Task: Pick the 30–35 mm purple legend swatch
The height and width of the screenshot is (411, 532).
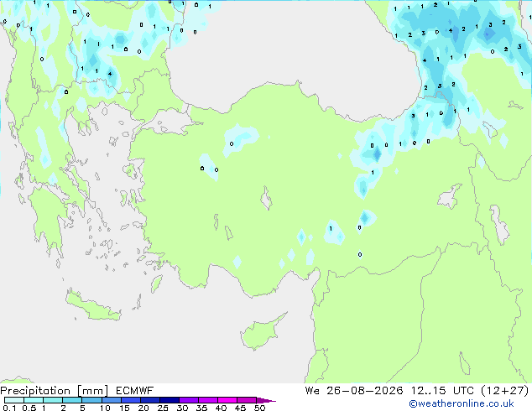Action: (188, 400)
